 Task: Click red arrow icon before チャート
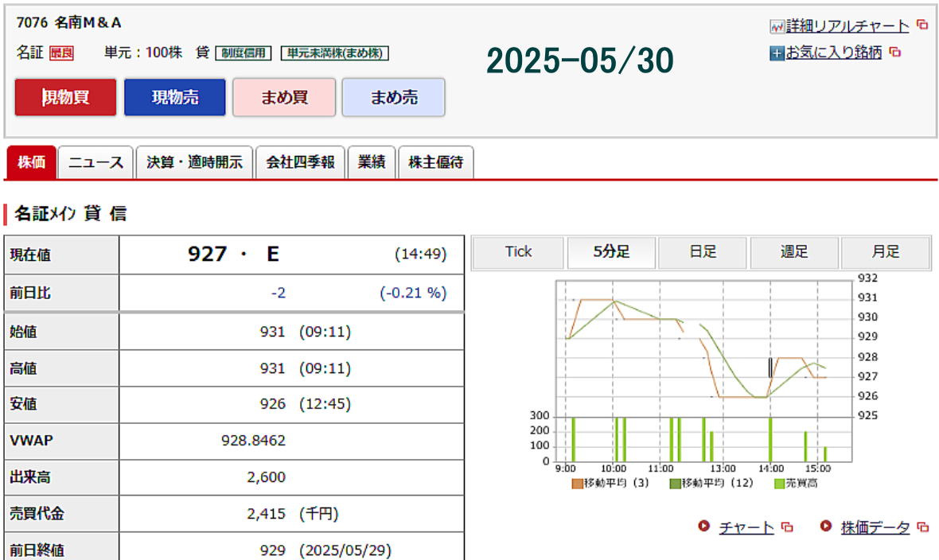703,527
